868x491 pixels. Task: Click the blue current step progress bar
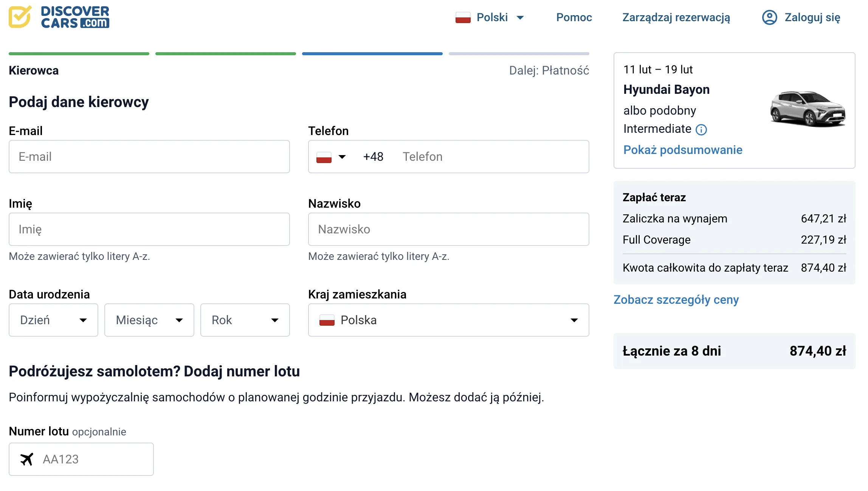coord(372,54)
